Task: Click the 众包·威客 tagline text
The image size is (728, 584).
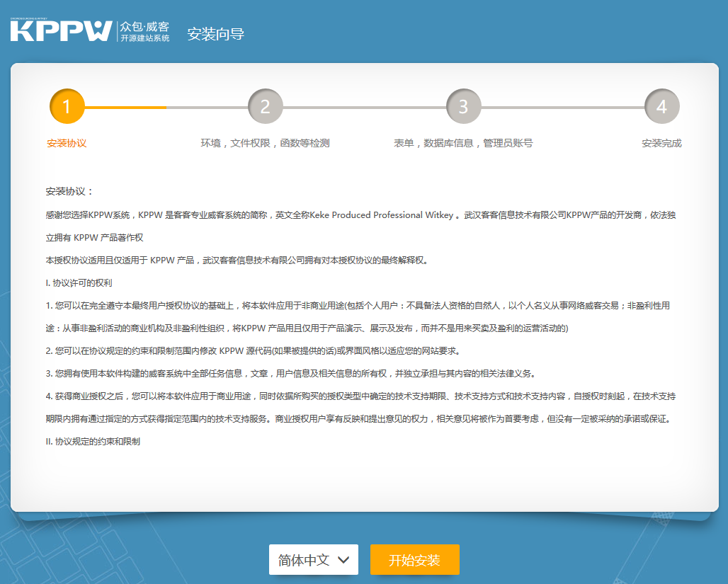Action: coord(145,26)
